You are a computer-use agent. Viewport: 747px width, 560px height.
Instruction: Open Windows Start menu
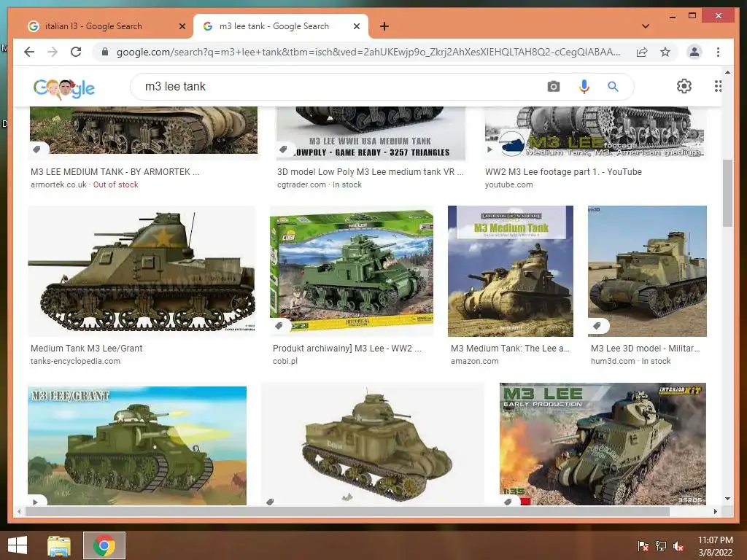[18, 545]
